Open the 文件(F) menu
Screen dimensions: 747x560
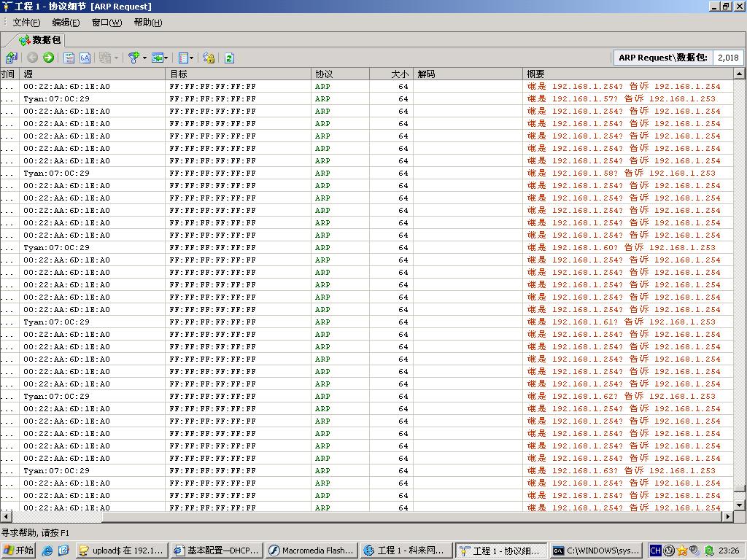26,23
